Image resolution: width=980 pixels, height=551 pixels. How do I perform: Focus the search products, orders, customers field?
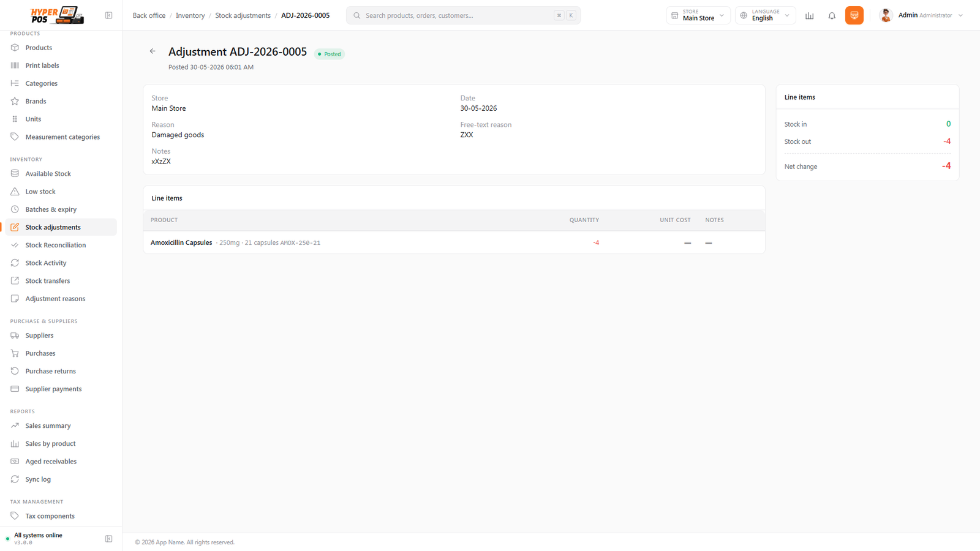click(463, 15)
